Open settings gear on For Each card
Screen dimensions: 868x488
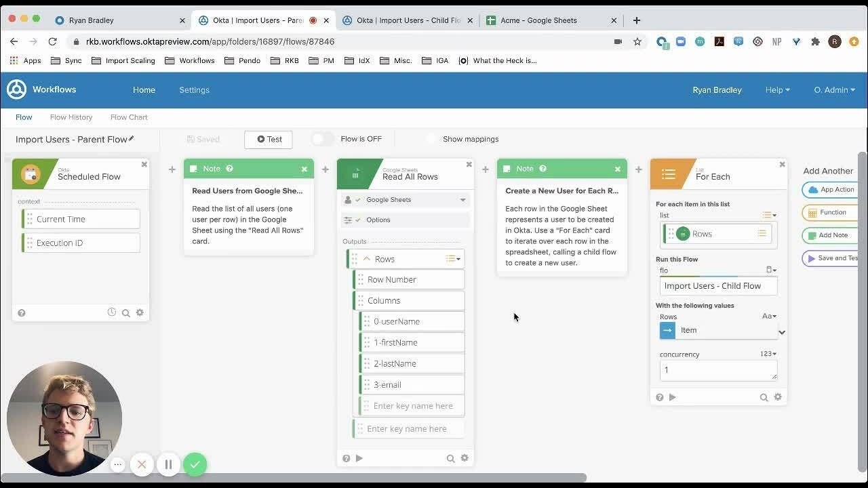point(778,397)
